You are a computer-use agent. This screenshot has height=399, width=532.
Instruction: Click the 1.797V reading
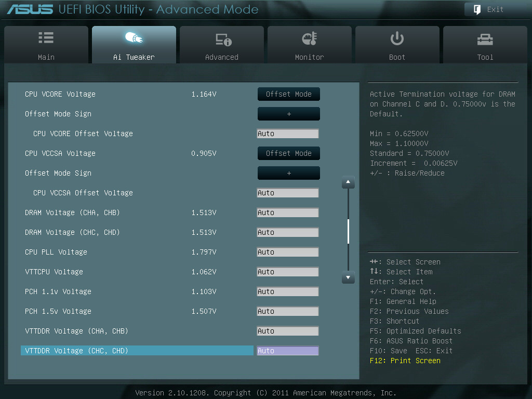pos(204,252)
